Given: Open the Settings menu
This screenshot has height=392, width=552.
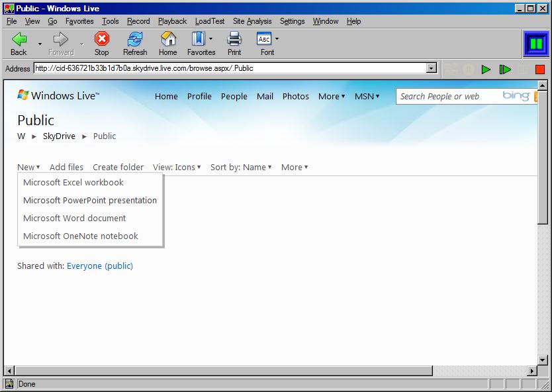Looking at the screenshot, I should point(292,21).
